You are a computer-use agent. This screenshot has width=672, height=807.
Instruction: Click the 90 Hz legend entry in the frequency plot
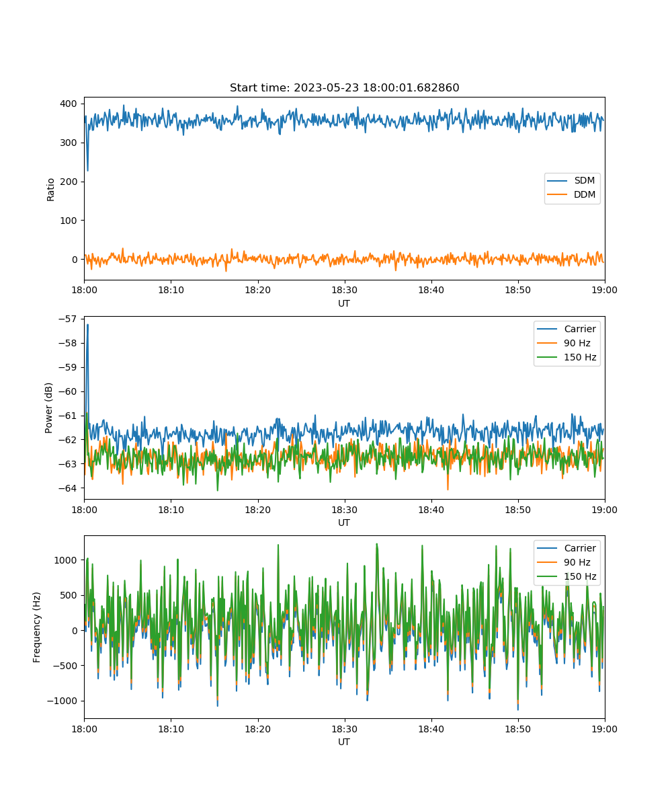click(x=567, y=562)
